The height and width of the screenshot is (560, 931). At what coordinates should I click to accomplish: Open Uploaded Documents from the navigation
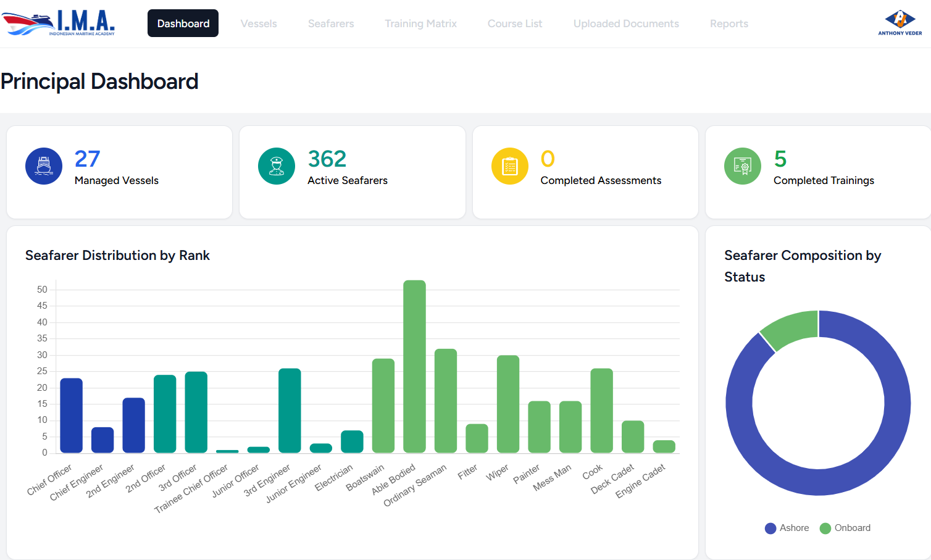coord(626,23)
